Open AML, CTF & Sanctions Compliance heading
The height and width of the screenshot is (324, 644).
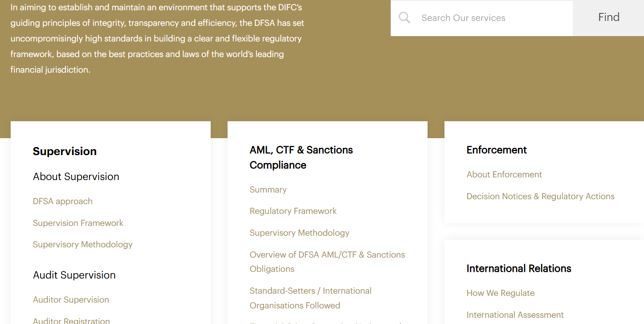[301, 157]
